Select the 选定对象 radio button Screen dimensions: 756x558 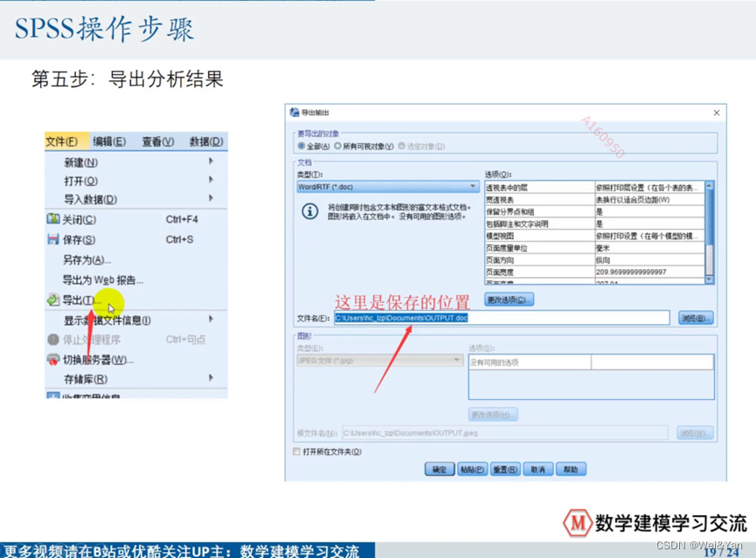(x=401, y=146)
